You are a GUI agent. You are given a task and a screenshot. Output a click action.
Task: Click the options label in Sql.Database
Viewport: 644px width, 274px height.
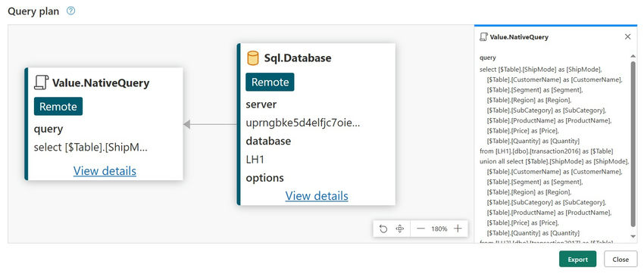tap(265, 178)
